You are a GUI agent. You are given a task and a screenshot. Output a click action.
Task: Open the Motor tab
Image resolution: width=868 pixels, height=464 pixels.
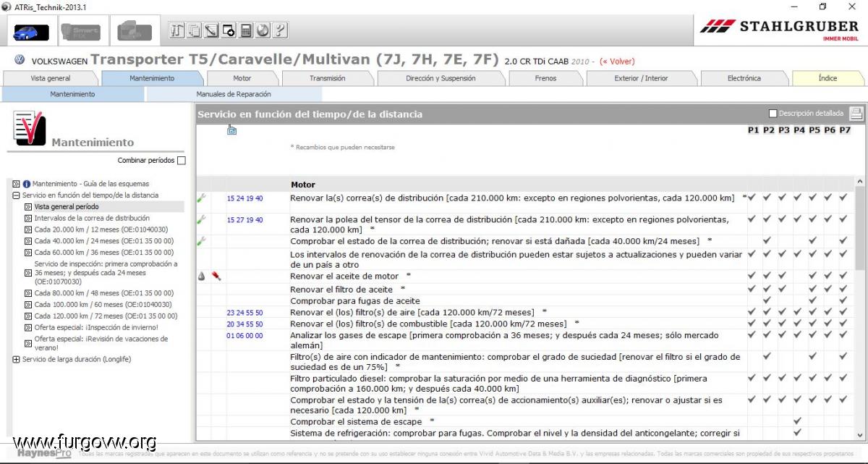pyautogui.click(x=242, y=78)
